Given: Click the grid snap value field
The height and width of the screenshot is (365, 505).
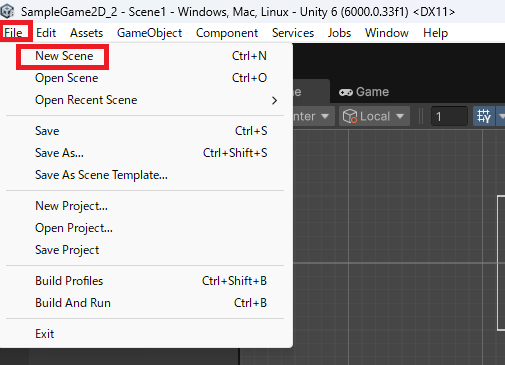Looking at the screenshot, I should point(449,116).
